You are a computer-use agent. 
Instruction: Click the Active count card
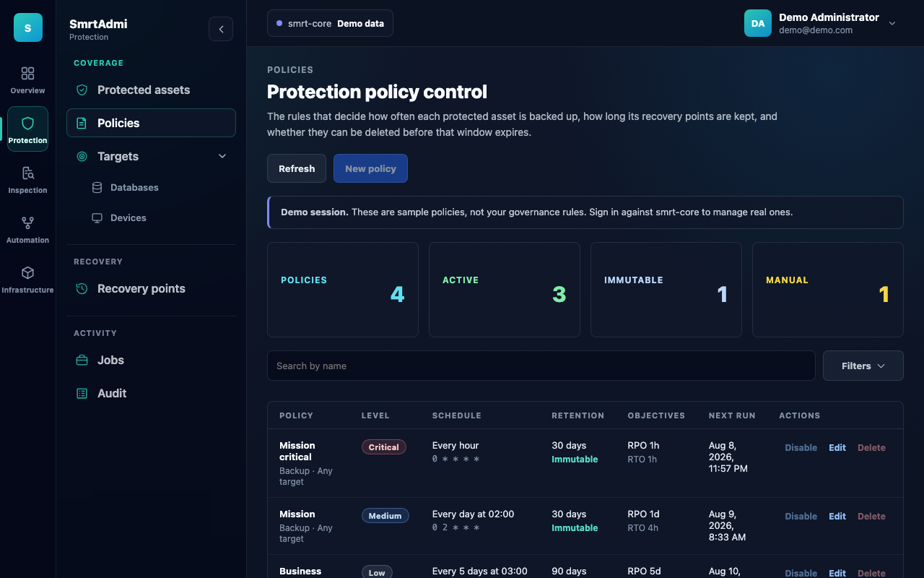coord(505,290)
